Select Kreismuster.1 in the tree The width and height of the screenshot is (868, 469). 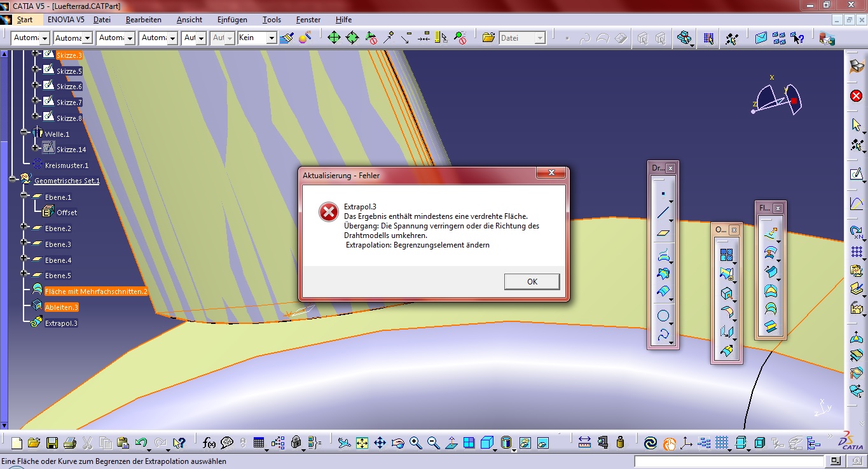tap(66, 165)
